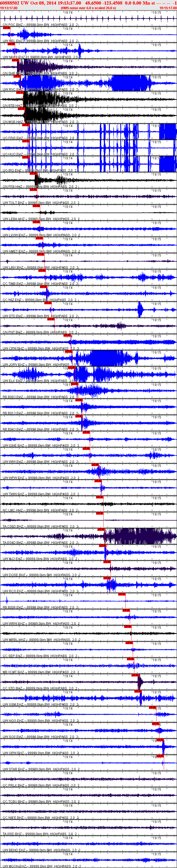Image resolution: width=177 pixels, height=868 pixels.
Task: Click the red pick marker on UW GPW trace
Action: click(x=160, y=756)
